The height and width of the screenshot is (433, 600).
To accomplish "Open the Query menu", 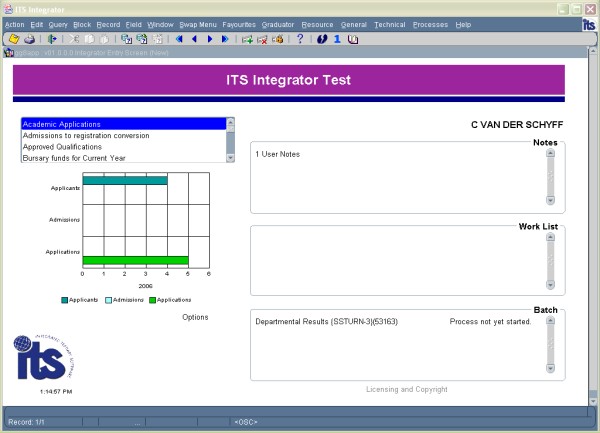I will (x=58, y=25).
